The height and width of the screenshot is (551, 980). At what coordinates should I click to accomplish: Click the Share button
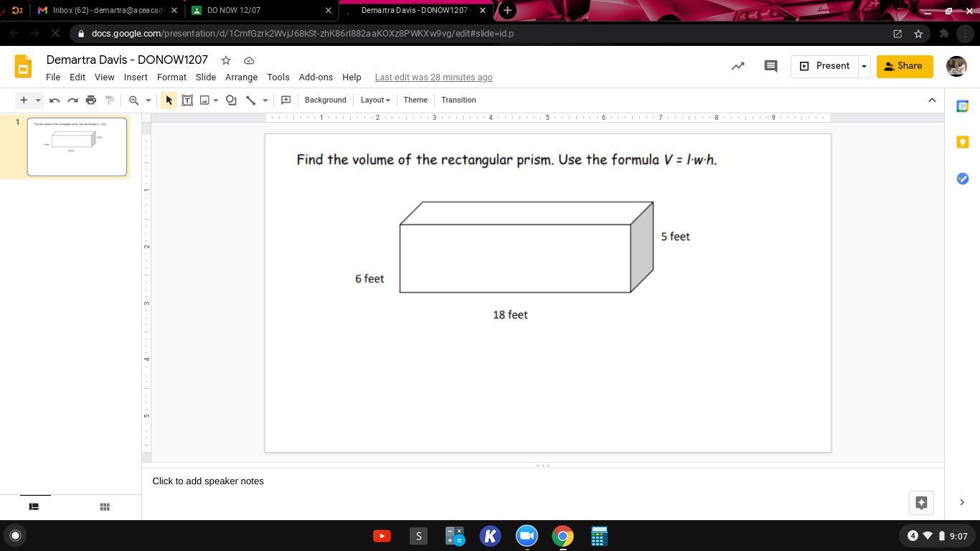[904, 66]
